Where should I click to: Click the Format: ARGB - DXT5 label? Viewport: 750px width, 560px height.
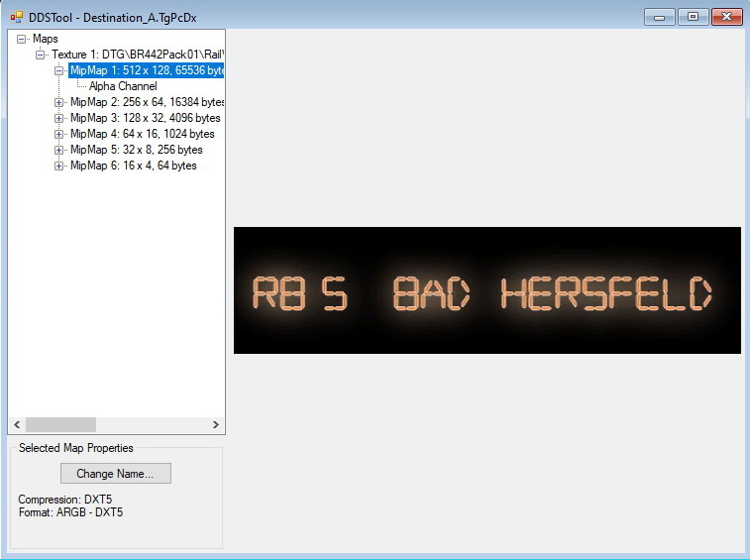click(70, 512)
